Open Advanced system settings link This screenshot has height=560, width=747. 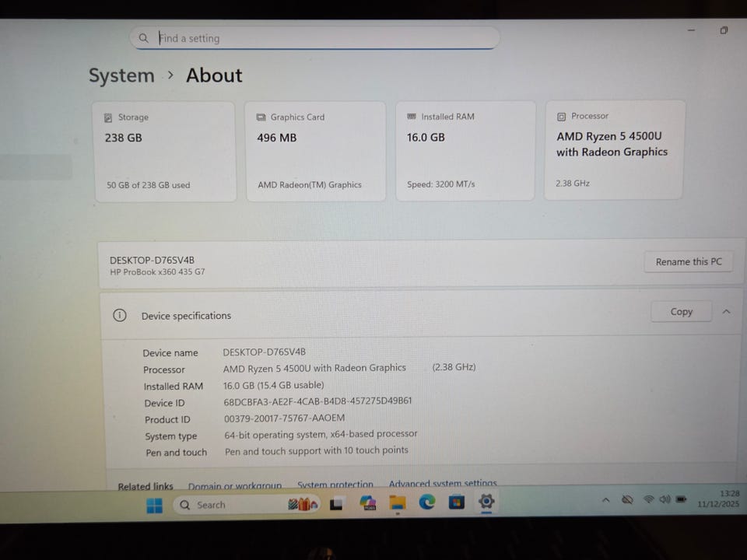(443, 483)
